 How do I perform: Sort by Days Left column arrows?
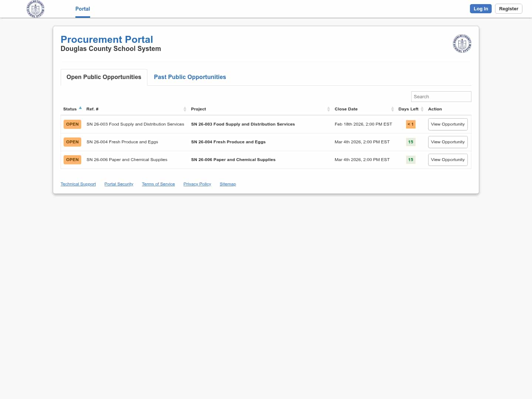422,109
